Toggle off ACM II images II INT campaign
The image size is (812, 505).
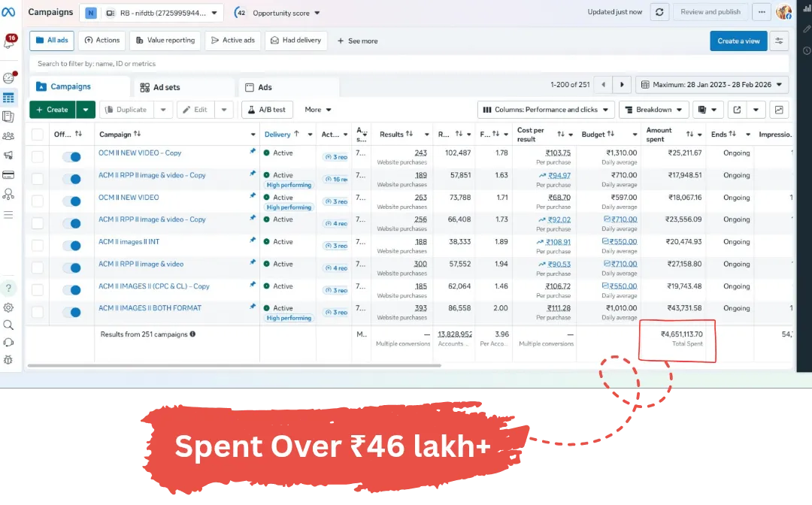pyautogui.click(x=71, y=246)
